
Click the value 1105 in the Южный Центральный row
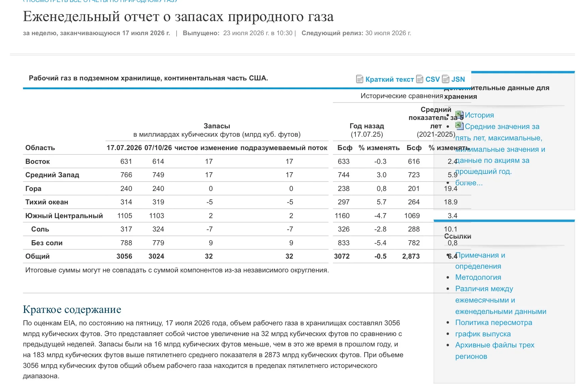tap(125, 216)
